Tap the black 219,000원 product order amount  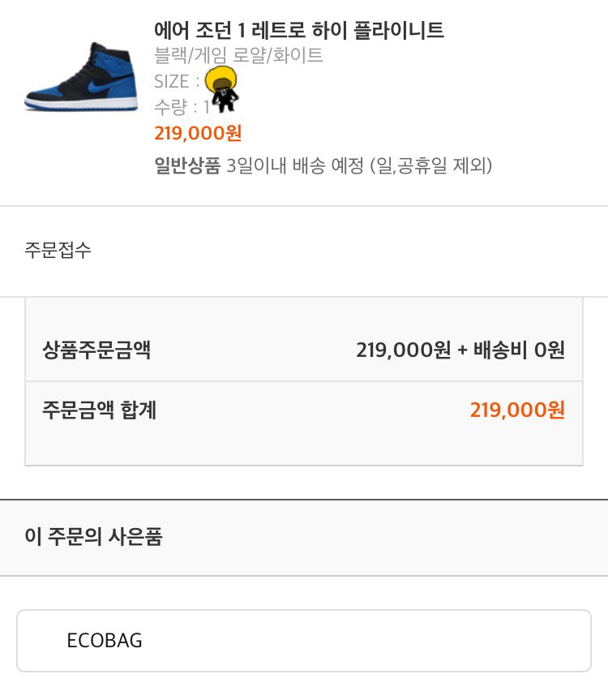tap(403, 350)
